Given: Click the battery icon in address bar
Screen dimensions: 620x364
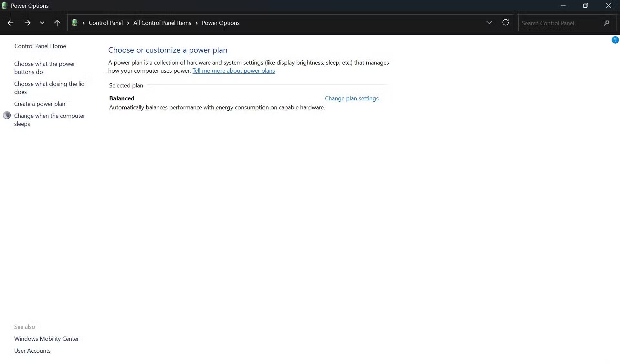Looking at the screenshot, I should pyautogui.click(x=75, y=23).
